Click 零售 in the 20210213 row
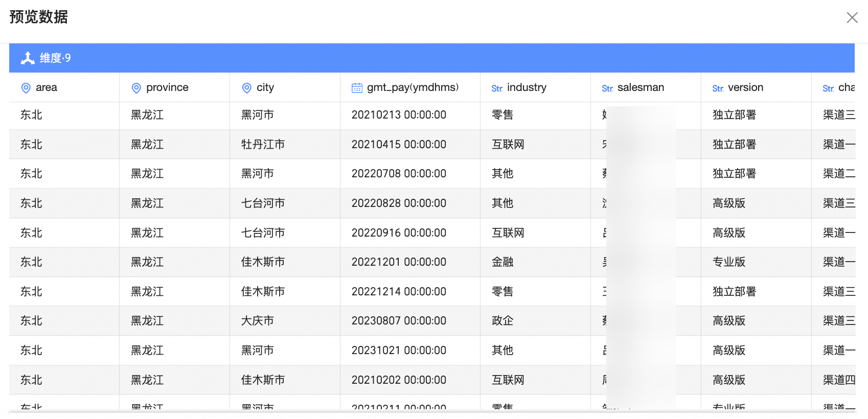The image size is (868, 419). tap(502, 115)
